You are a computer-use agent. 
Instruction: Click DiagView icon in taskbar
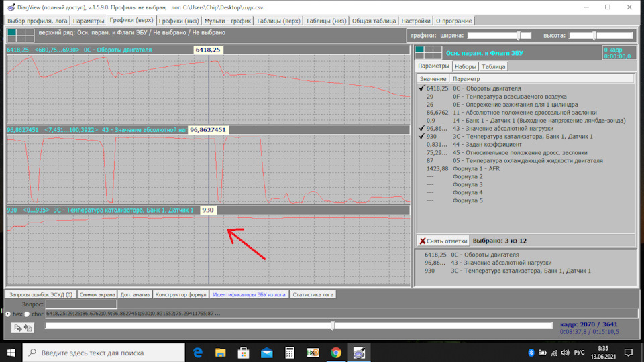point(359,353)
